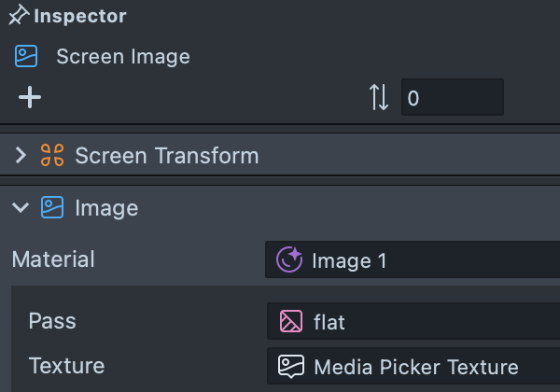Add a component with the plus icon
The height and width of the screenshot is (392, 560).
30,97
